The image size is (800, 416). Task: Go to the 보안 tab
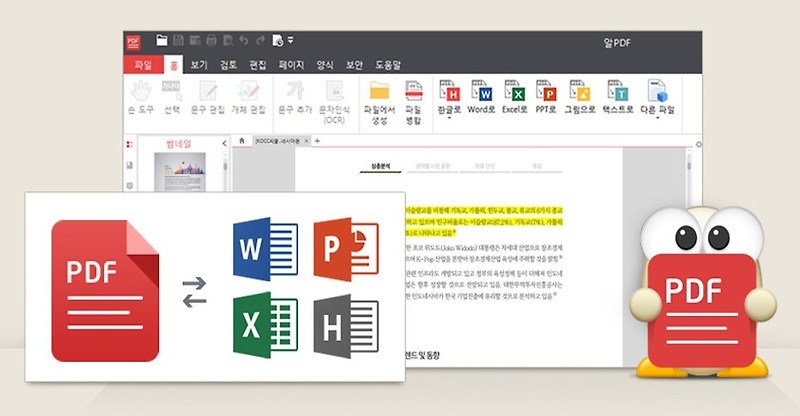pos(354,65)
